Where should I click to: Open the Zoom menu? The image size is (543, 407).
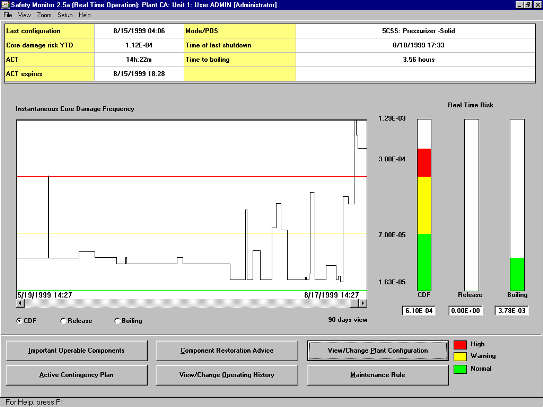point(44,15)
